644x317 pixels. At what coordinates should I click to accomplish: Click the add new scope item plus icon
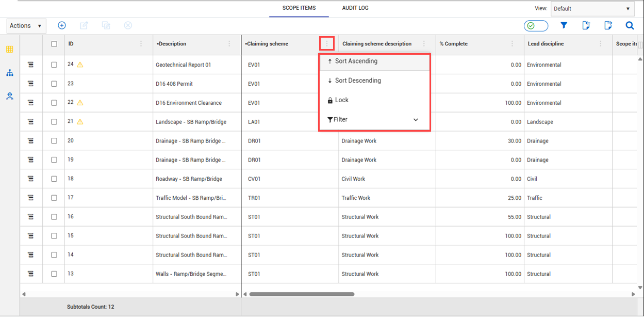tap(62, 25)
